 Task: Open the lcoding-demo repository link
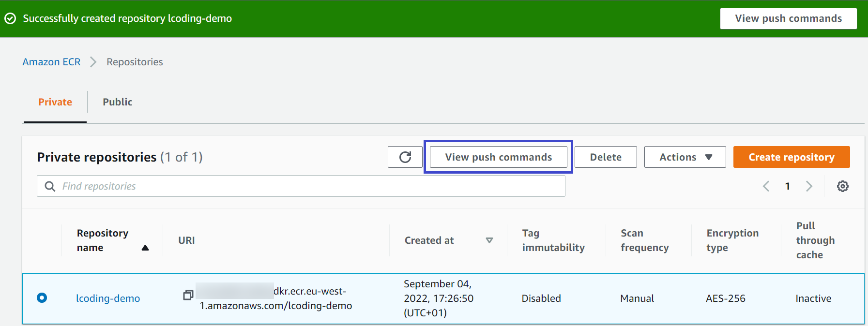tap(108, 298)
